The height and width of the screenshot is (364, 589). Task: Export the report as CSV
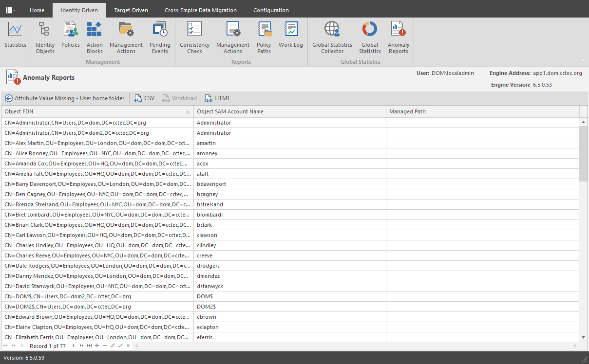[x=144, y=98]
